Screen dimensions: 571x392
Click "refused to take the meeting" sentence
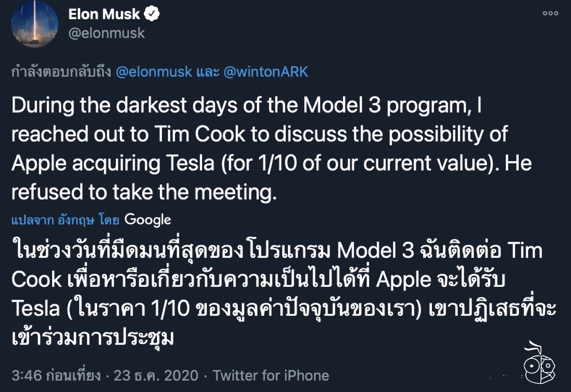click(x=144, y=192)
